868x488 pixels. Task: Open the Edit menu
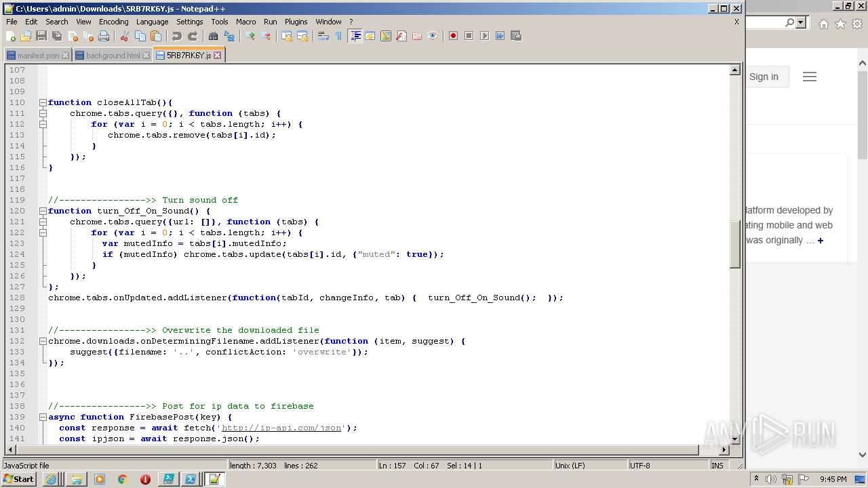31,22
